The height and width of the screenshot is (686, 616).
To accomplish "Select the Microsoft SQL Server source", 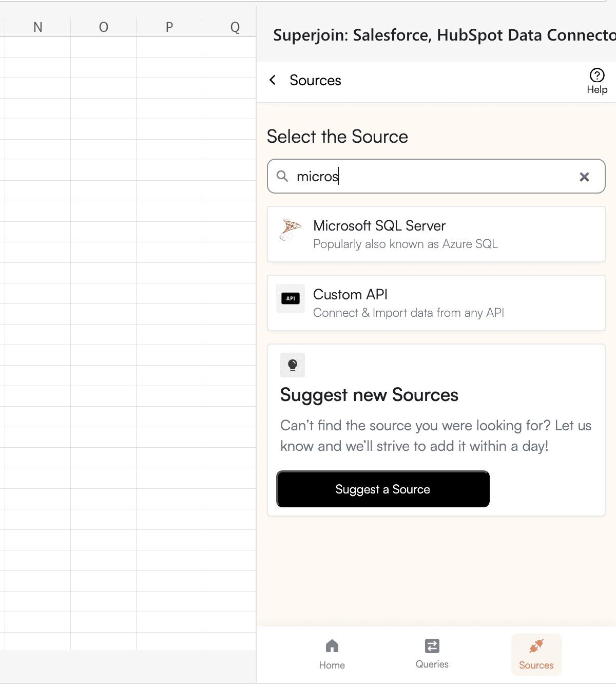I will [x=436, y=234].
